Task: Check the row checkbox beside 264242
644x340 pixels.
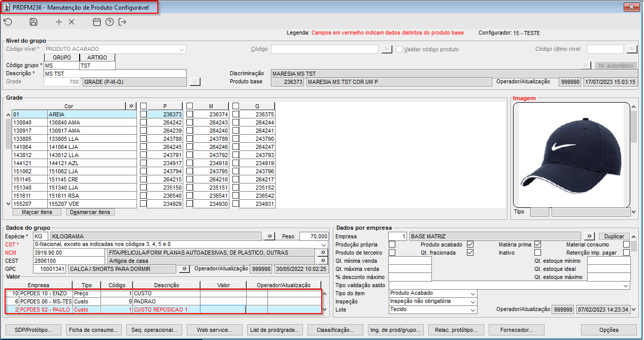Action: pos(144,122)
